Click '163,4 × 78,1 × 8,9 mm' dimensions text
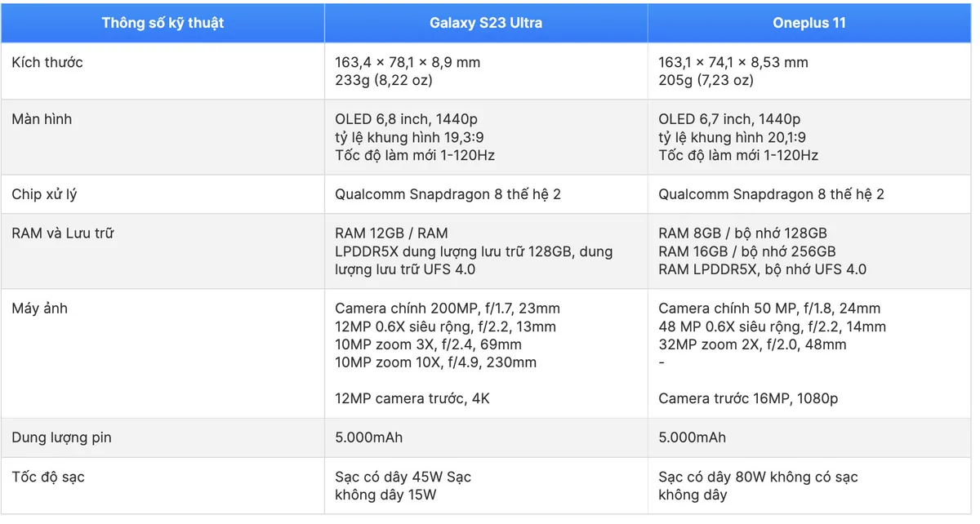The width and height of the screenshot is (980, 524). tap(408, 62)
